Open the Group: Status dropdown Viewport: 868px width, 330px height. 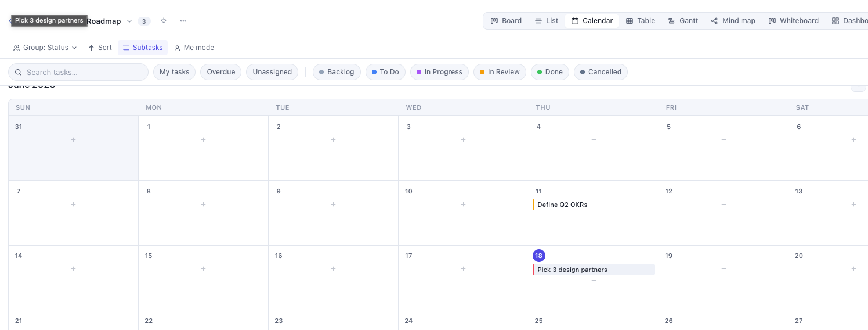click(45, 48)
